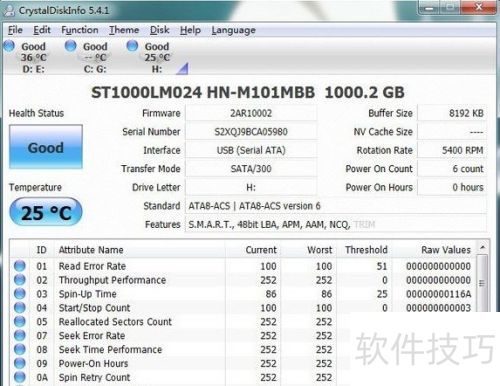Click the Power On Count value 6 count

click(x=452, y=169)
